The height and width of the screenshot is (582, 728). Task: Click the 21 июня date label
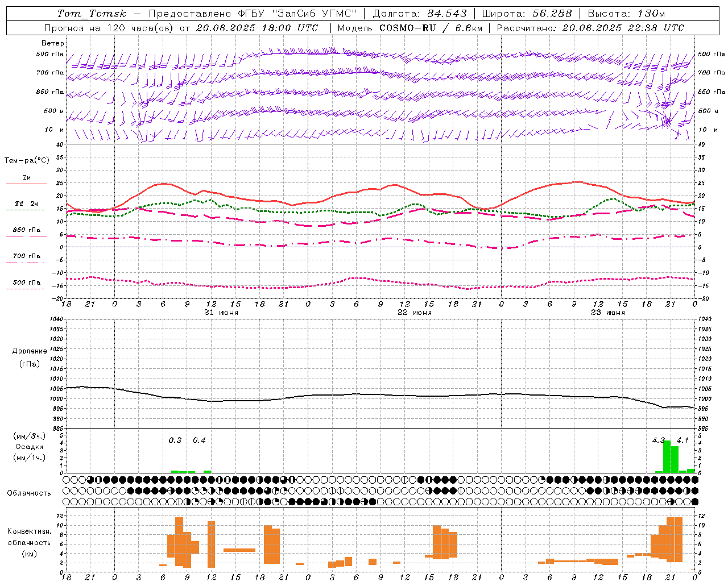coord(221,313)
